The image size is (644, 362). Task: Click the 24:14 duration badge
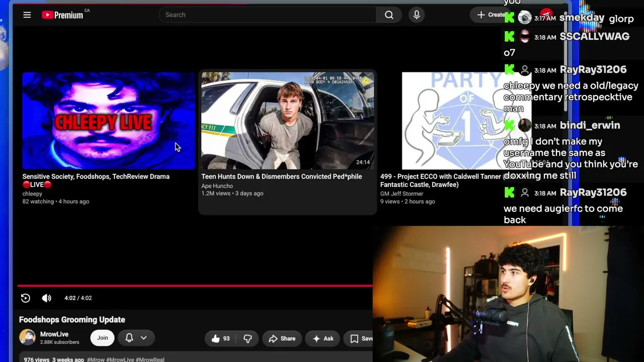[x=363, y=162]
